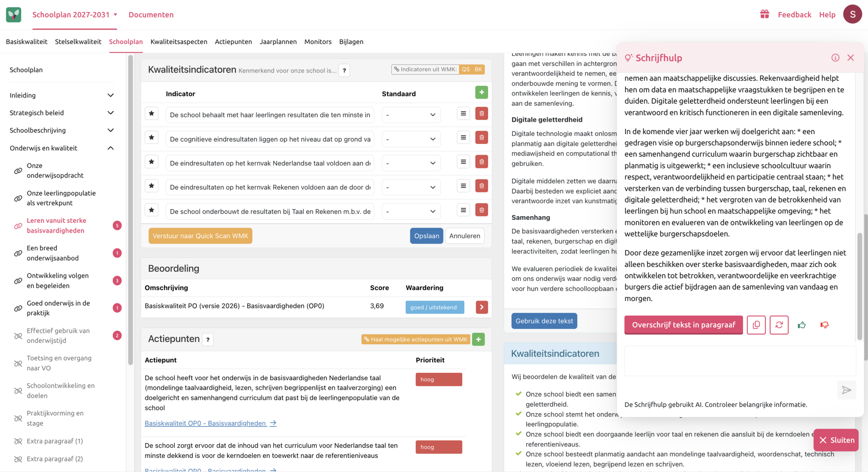Open the gift icon in the top bar
Screen dimensions: 868x472
[764, 14]
